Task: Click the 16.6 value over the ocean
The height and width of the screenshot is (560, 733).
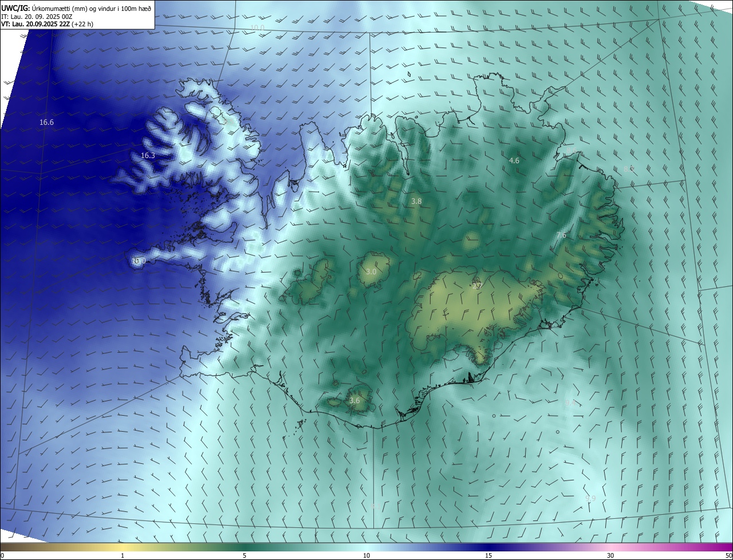Action: point(46,123)
